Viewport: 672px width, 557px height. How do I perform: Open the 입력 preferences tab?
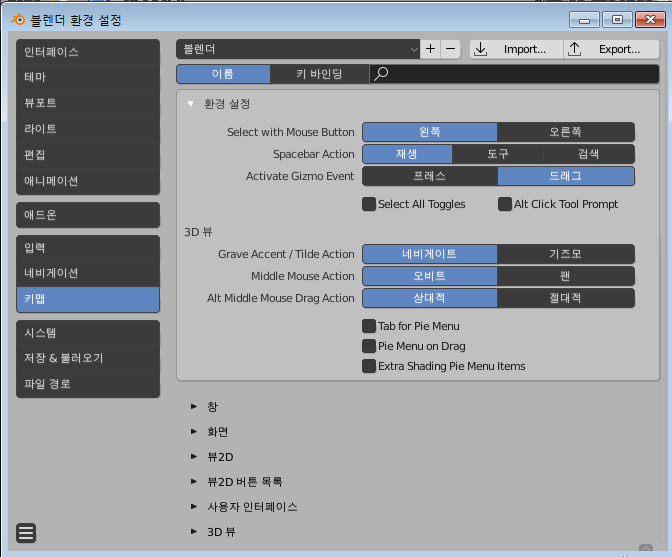point(88,248)
